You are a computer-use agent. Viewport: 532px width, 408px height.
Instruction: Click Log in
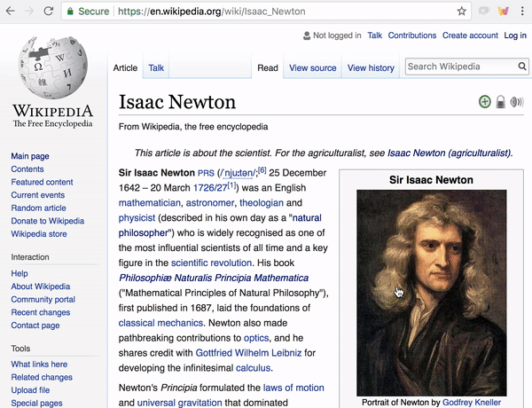tap(515, 35)
